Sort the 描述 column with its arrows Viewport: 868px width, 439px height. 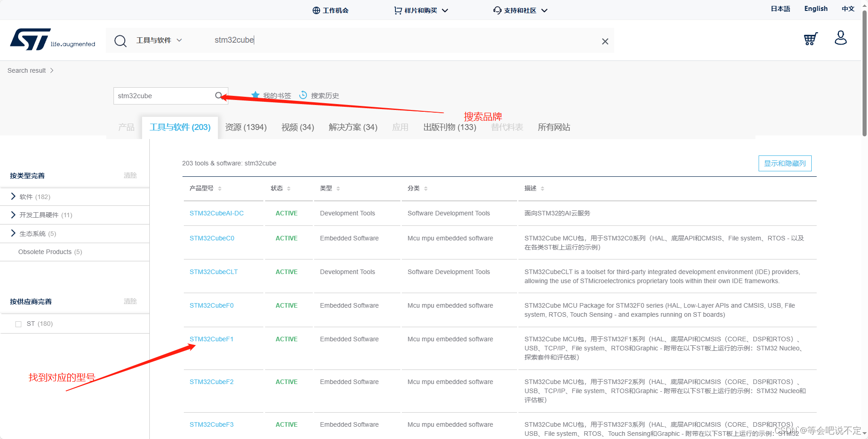(x=542, y=189)
